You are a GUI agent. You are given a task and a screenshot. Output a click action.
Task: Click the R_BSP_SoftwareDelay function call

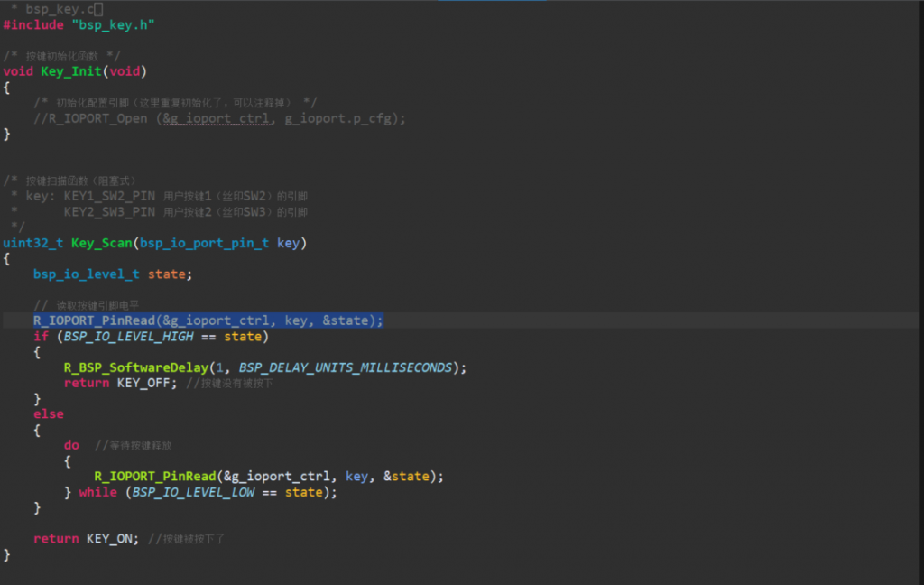(135, 367)
